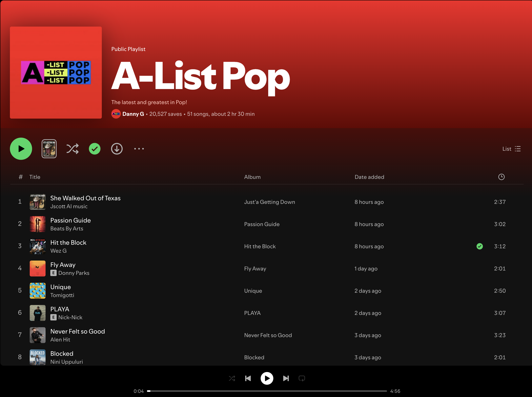Viewport: 532px width, 397px height.
Task: Sort by duration using the clock icon header
Action: pyautogui.click(x=501, y=177)
